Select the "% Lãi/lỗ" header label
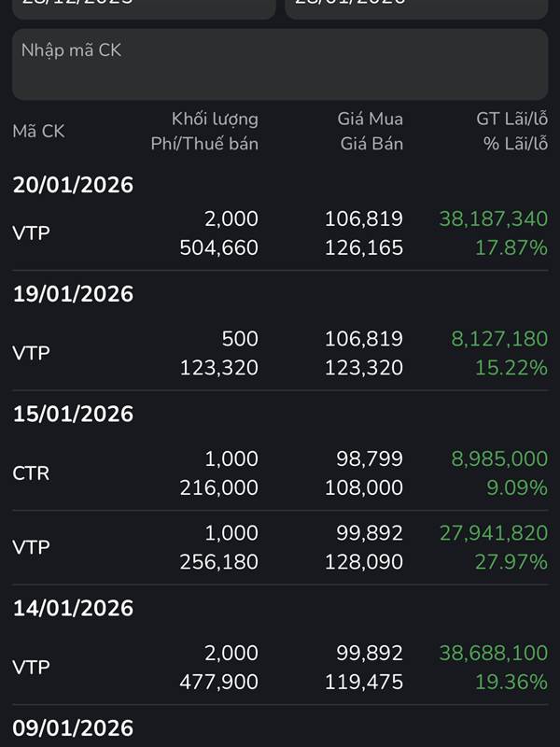This screenshot has width=560, height=747. [515, 144]
